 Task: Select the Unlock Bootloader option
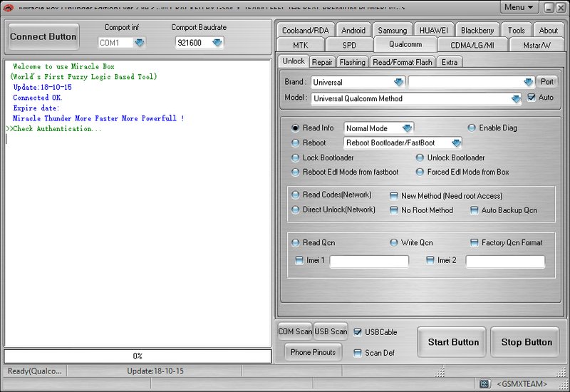pyautogui.click(x=420, y=158)
